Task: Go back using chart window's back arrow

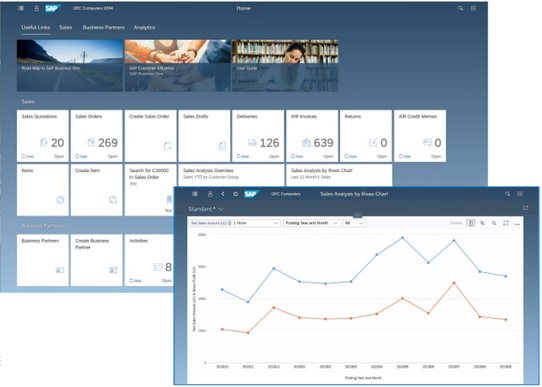Action: click(223, 194)
